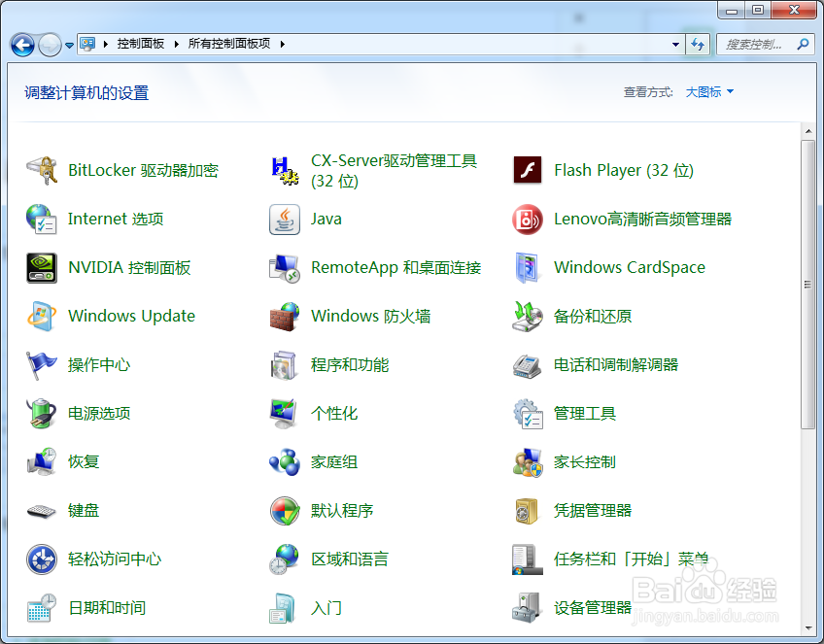Select the 所有控制面板项 breadcrumb item
Image resolution: width=824 pixels, height=644 pixels.
(x=229, y=44)
